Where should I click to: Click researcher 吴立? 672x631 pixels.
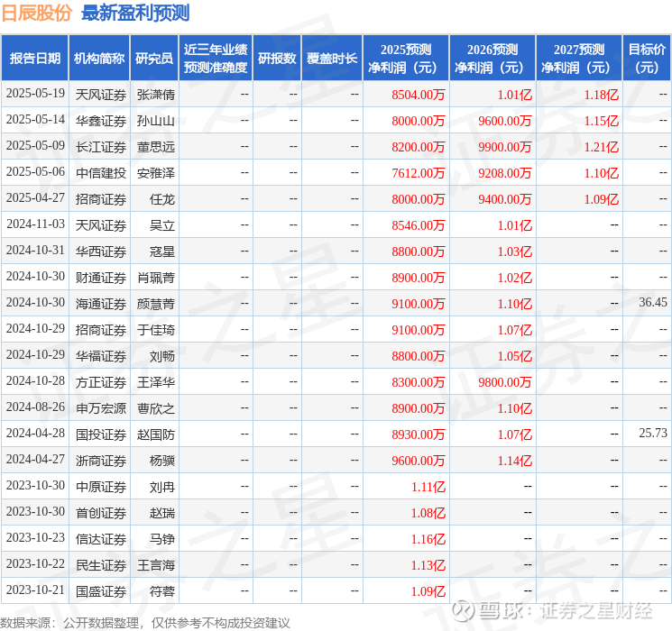(162, 225)
